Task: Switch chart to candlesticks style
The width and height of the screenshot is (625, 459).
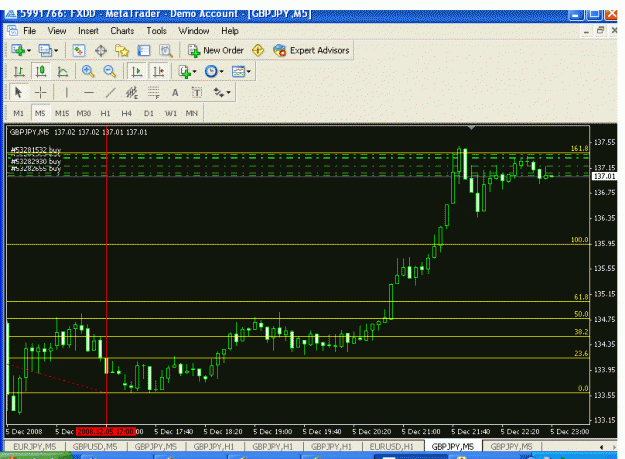Action: pyautogui.click(x=41, y=71)
